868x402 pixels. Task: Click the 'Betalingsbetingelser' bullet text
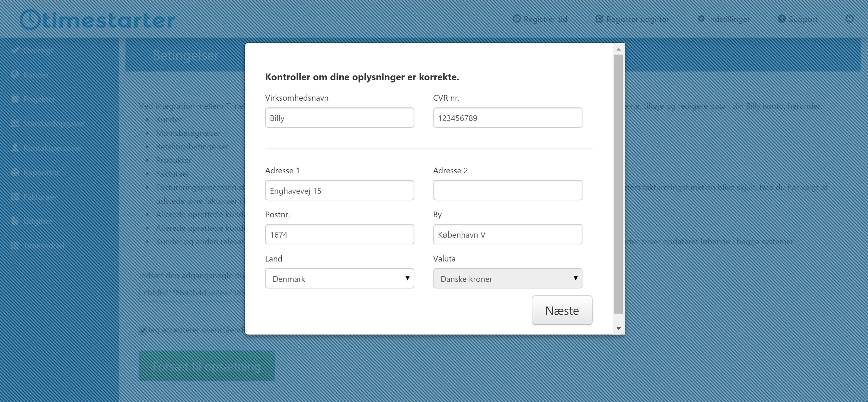pos(192,147)
